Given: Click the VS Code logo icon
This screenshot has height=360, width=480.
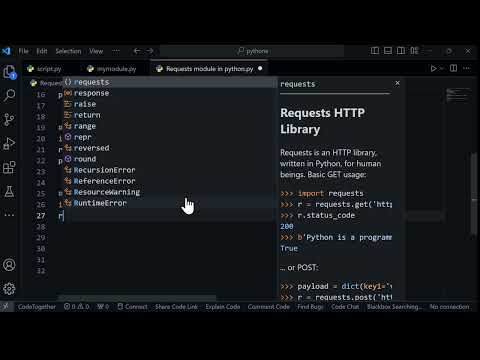Looking at the screenshot, I should click(6, 51).
